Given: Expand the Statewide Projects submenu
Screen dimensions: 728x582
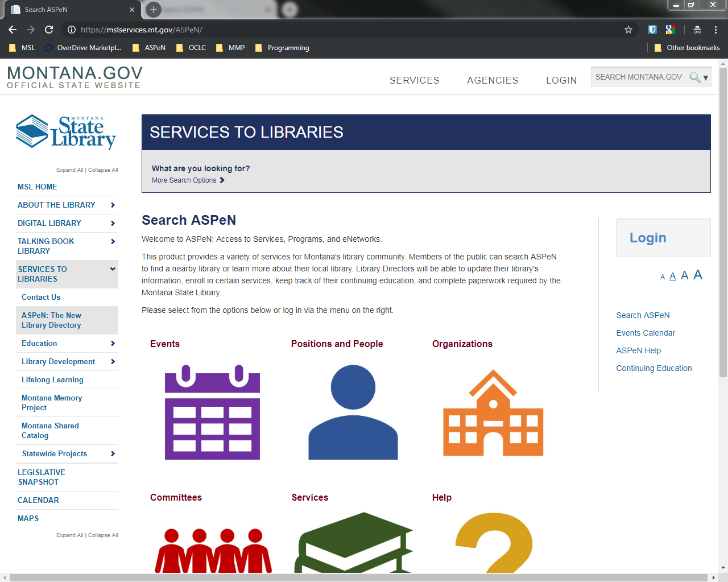Looking at the screenshot, I should tap(113, 453).
